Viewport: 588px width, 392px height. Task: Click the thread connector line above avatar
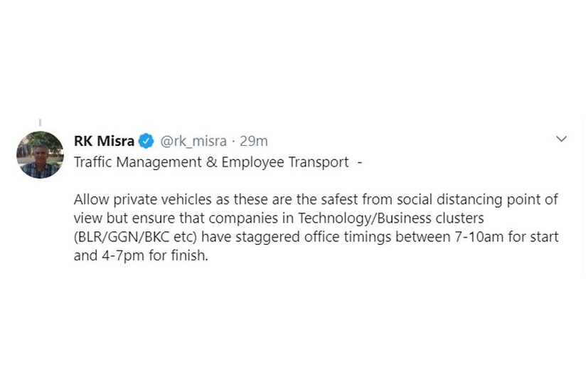coord(40,122)
